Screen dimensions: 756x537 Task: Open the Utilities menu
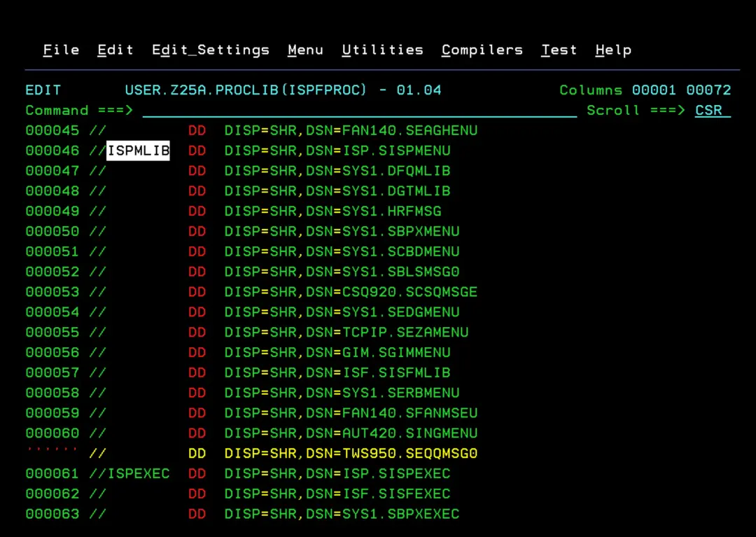tap(383, 50)
